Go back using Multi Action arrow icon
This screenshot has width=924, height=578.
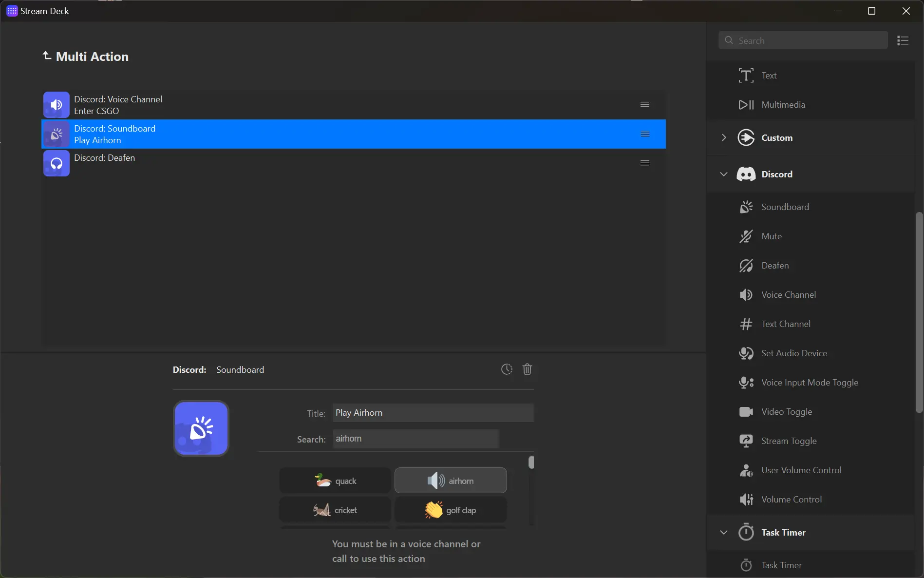(47, 56)
